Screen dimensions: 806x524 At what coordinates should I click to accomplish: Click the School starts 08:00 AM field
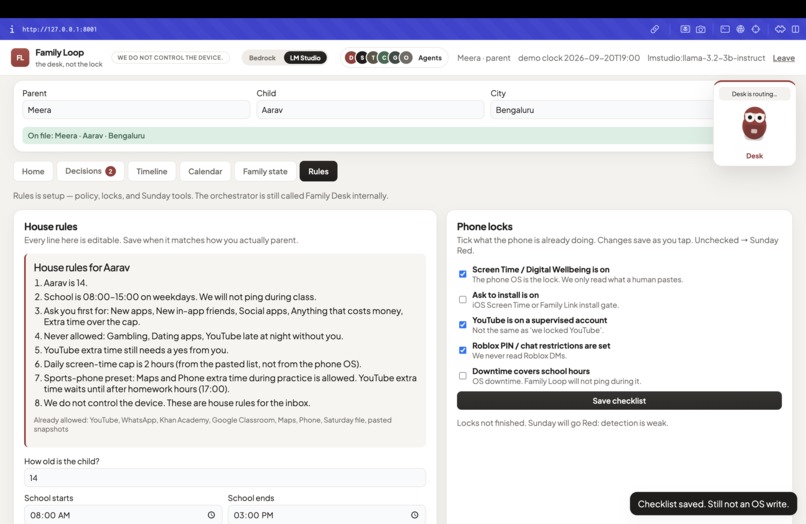coord(123,515)
